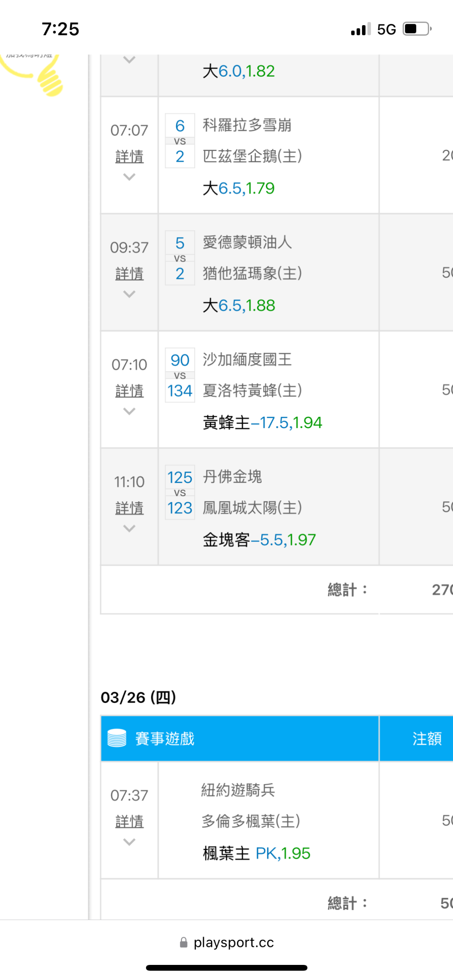453x980 pixels.
Task: Tap the cellular signal bars icon
Action: [360, 29]
